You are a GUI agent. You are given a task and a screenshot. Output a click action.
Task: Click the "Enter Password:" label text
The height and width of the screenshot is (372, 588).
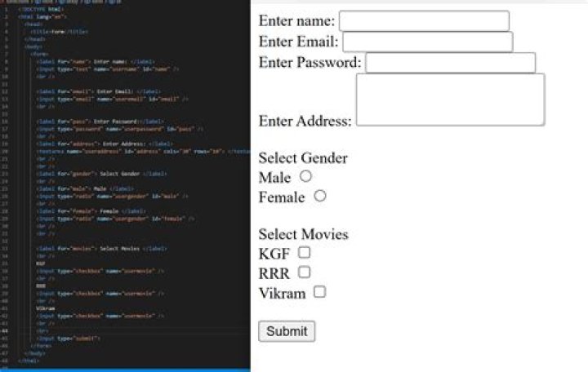(x=310, y=63)
